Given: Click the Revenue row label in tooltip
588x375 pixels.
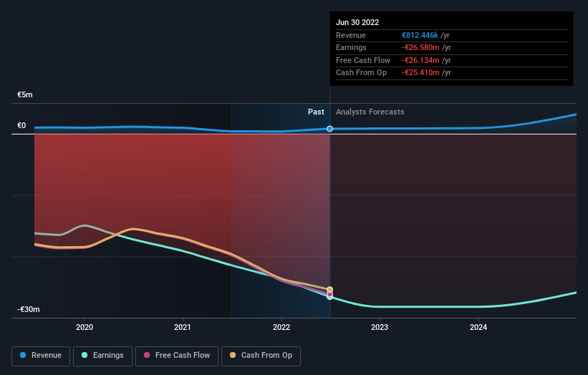Looking at the screenshot, I should click(351, 35).
